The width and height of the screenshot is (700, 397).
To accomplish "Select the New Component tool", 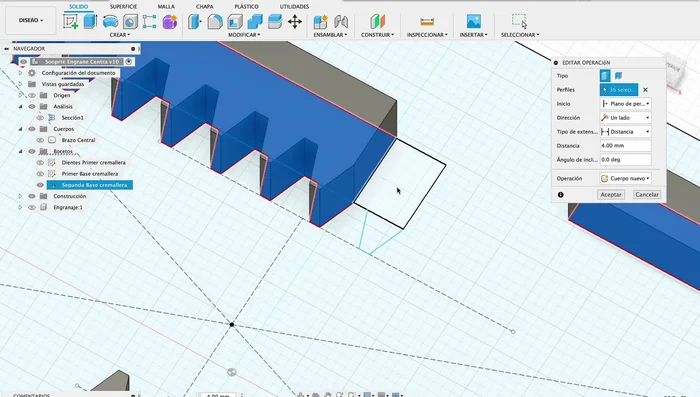I will point(320,21).
